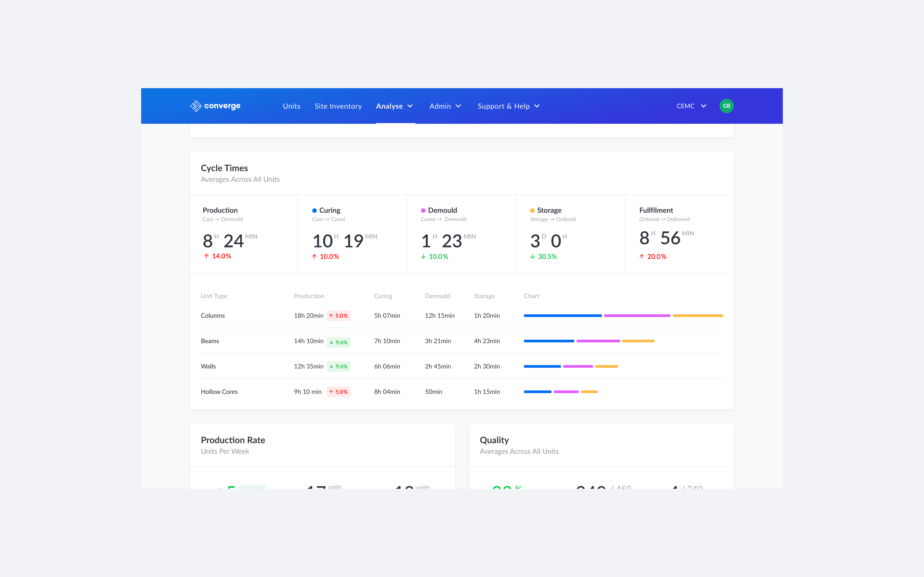
Task: Select the Columns unit type row
Action: click(x=213, y=316)
